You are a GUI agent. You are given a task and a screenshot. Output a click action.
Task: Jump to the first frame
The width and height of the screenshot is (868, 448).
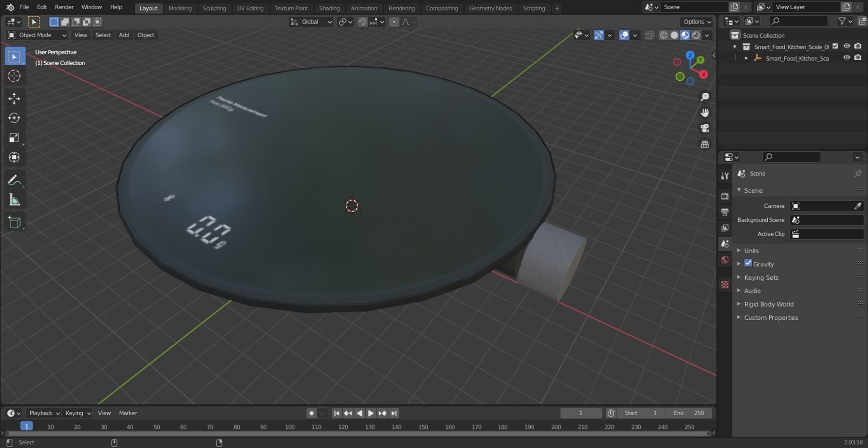tap(336, 413)
